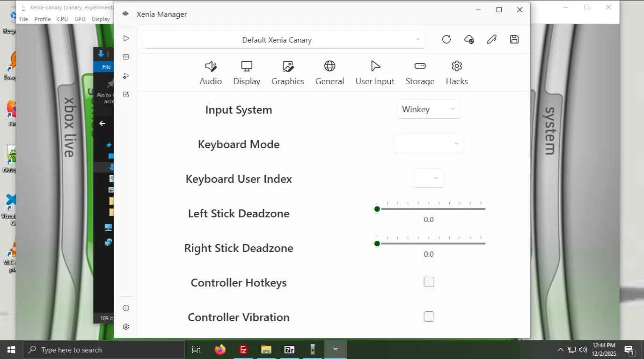This screenshot has height=359, width=644.
Task: Click the pencil edit icon
Action: point(491,40)
